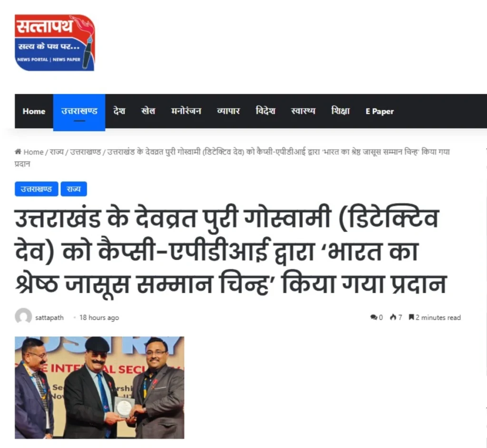Click the flame views icon
487x448 pixels.
[393, 317]
